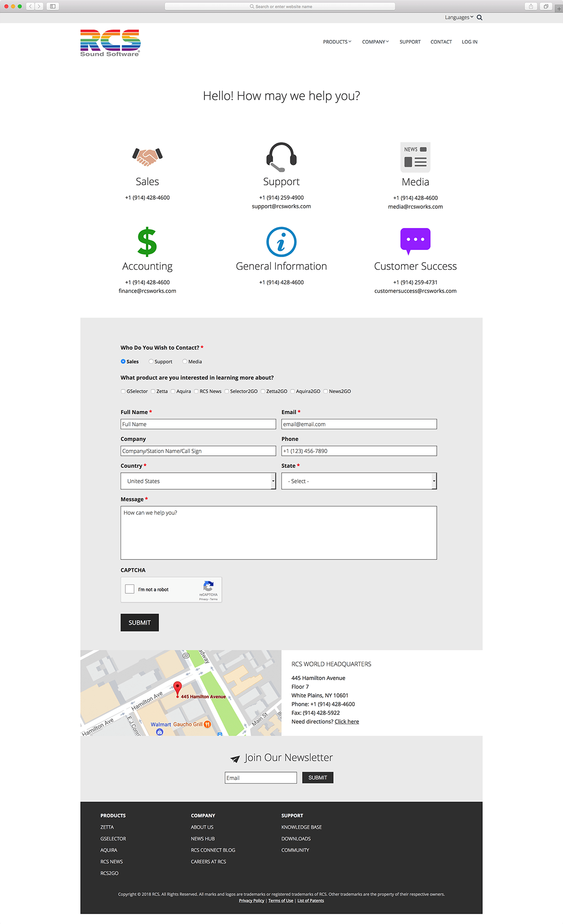The image size is (563, 924).
Task: Open Careers at RCS footer link
Action: click(208, 862)
